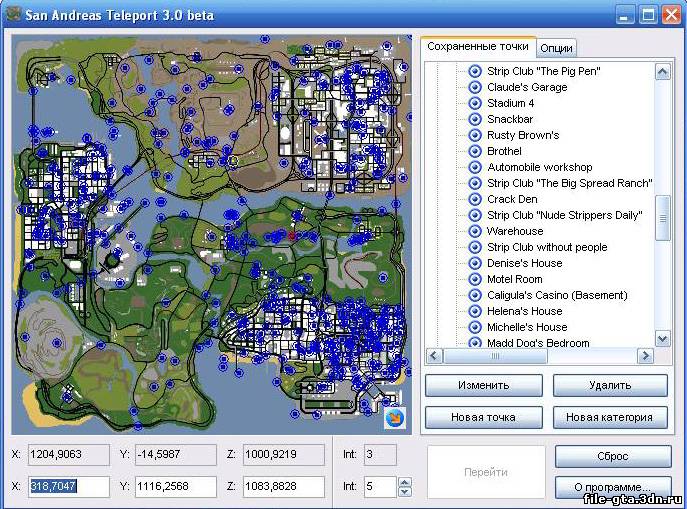Click the point icon beside Rusty Brown's

pos(475,135)
